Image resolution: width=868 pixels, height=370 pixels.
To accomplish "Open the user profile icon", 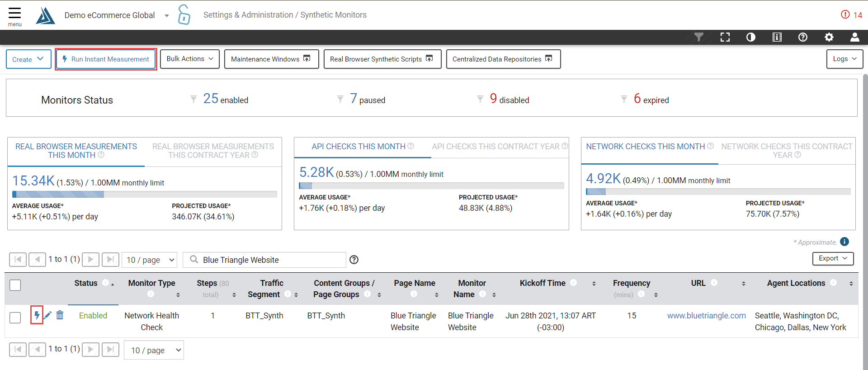I will (854, 37).
